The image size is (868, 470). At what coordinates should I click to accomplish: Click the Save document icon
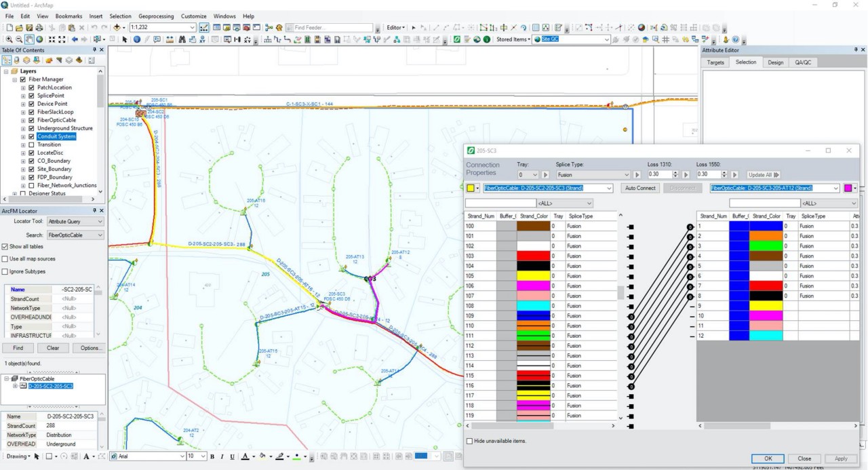(29, 28)
